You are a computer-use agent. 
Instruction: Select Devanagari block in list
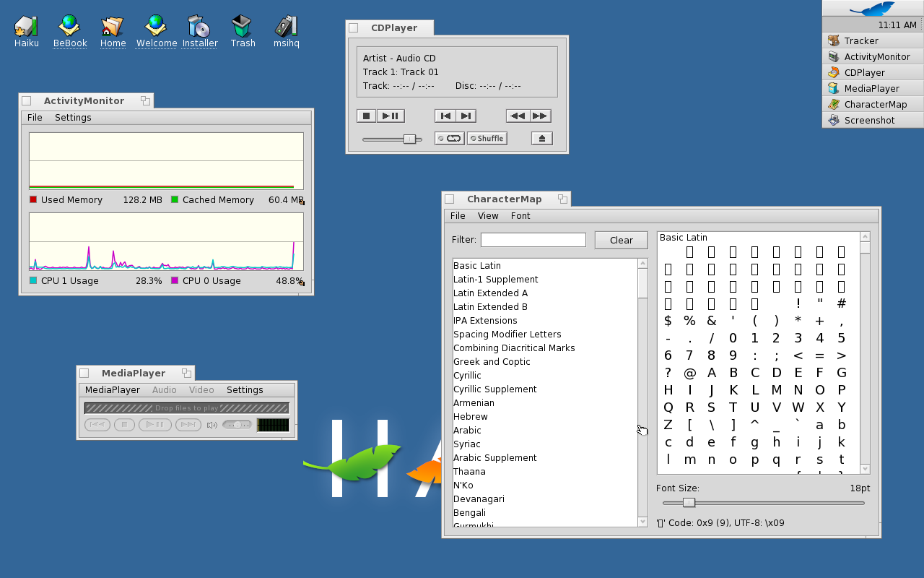click(x=544, y=499)
